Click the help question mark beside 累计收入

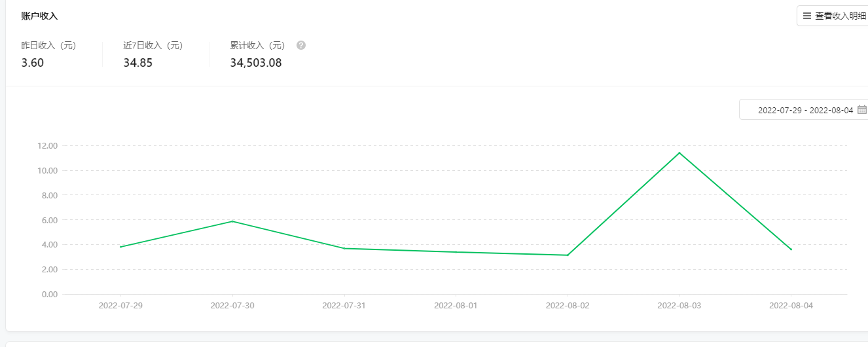point(301,45)
